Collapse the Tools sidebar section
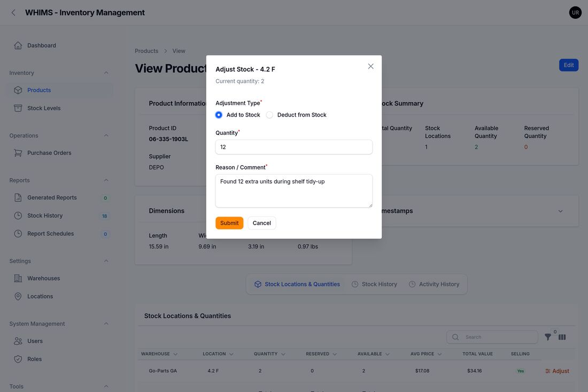Image resolution: width=588 pixels, height=392 pixels. pyautogui.click(x=106, y=386)
